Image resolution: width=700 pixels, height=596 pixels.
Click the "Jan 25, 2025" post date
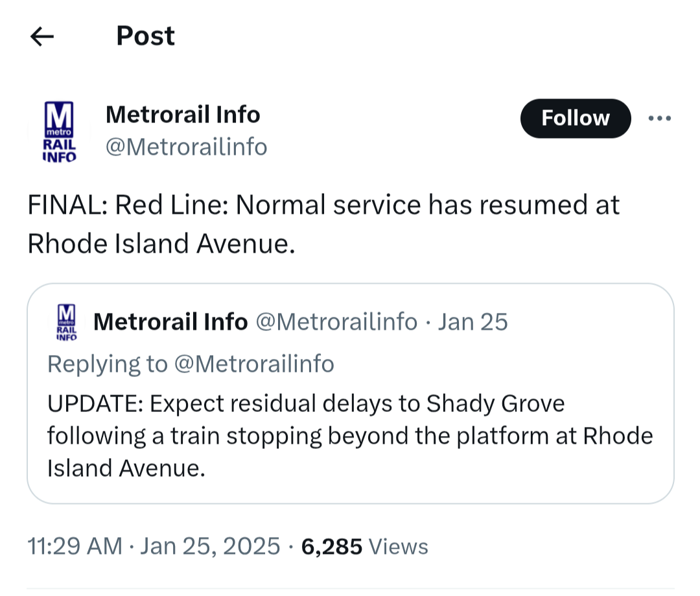pos(210,546)
